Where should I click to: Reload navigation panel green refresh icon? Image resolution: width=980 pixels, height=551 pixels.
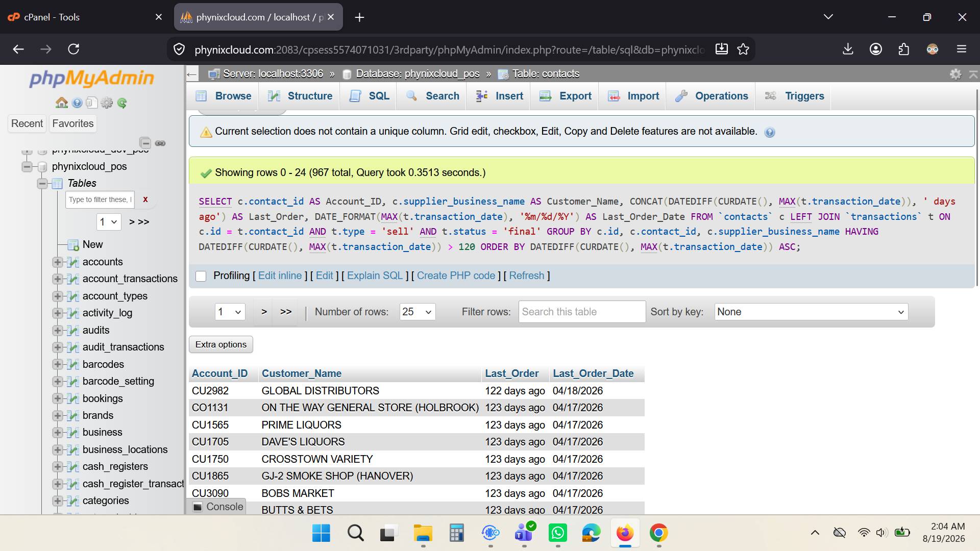pos(122,103)
